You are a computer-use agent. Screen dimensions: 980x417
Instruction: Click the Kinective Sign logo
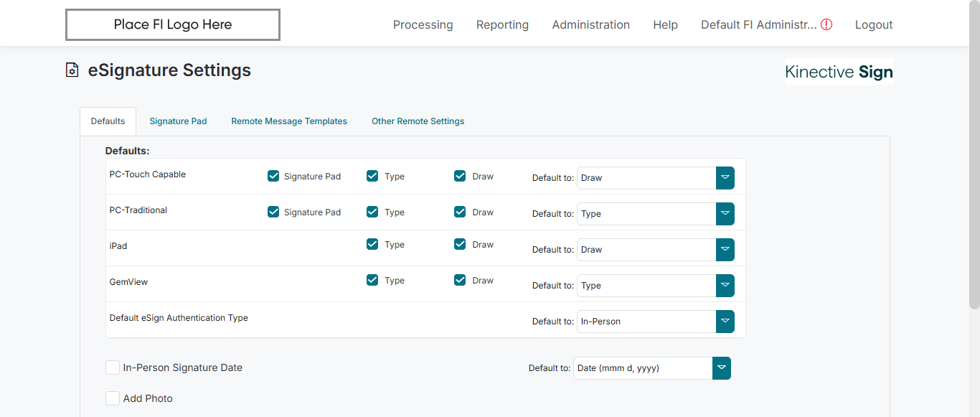click(839, 72)
